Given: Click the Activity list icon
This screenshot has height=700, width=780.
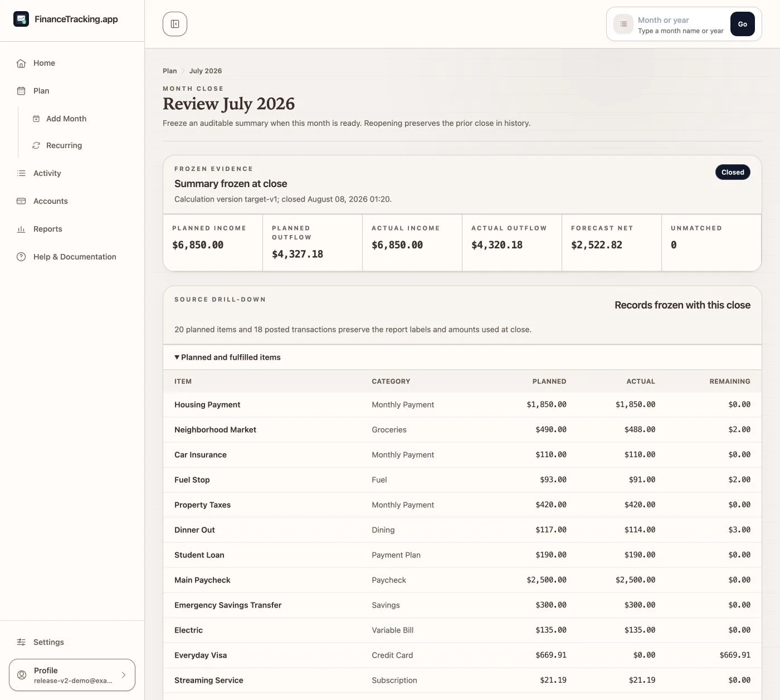Looking at the screenshot, I should click(x=21, y=173).
